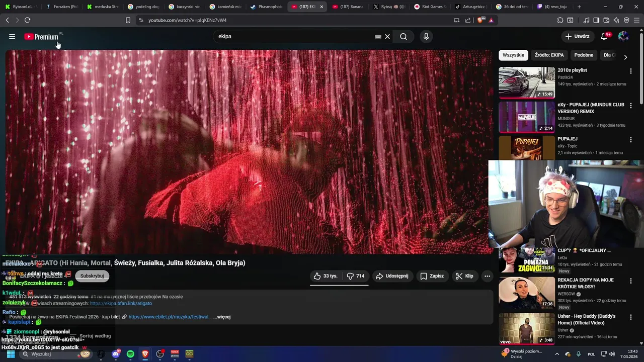Open Spotify from the taskbar
The height and width of the screenshot is (362, 644).
pos(130,354)
